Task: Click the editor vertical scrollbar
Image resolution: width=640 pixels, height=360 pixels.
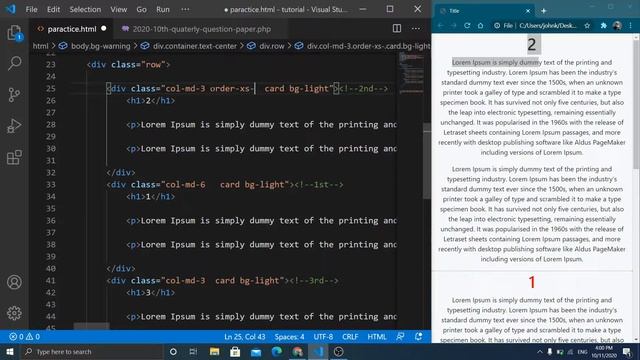Action: tap(427, 161)
